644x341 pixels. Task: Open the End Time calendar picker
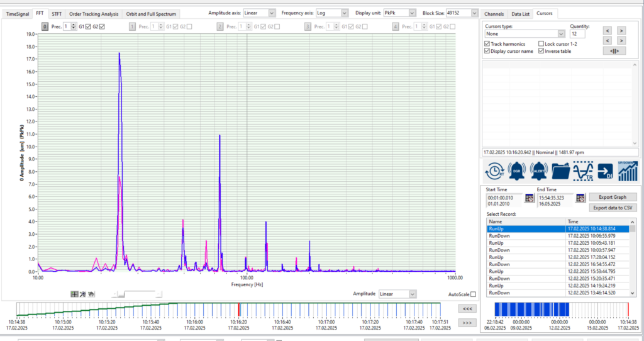[580, 198]
